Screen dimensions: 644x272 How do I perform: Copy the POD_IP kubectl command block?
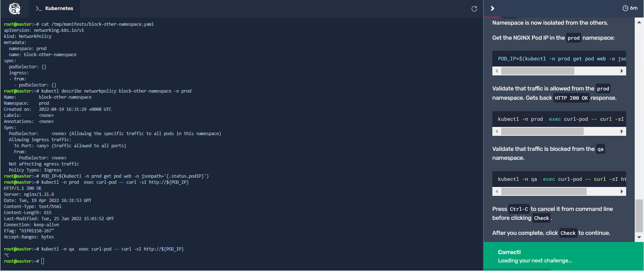click(559, 59)
